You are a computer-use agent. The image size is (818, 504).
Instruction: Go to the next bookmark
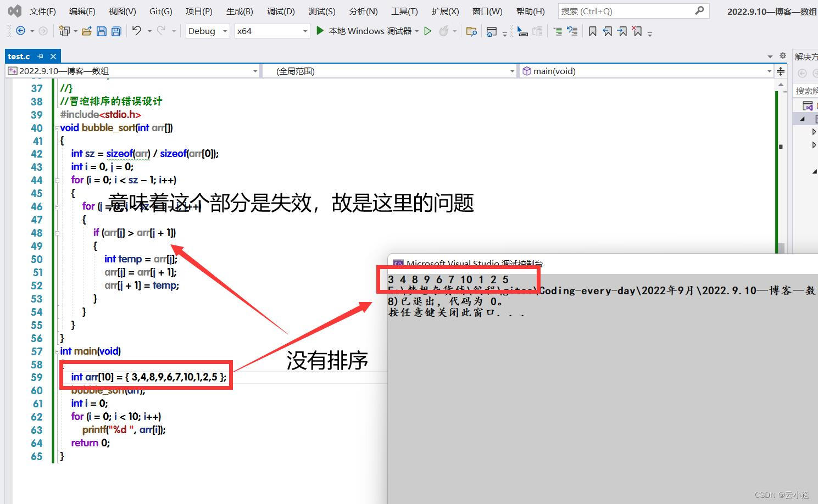[622, 31]
